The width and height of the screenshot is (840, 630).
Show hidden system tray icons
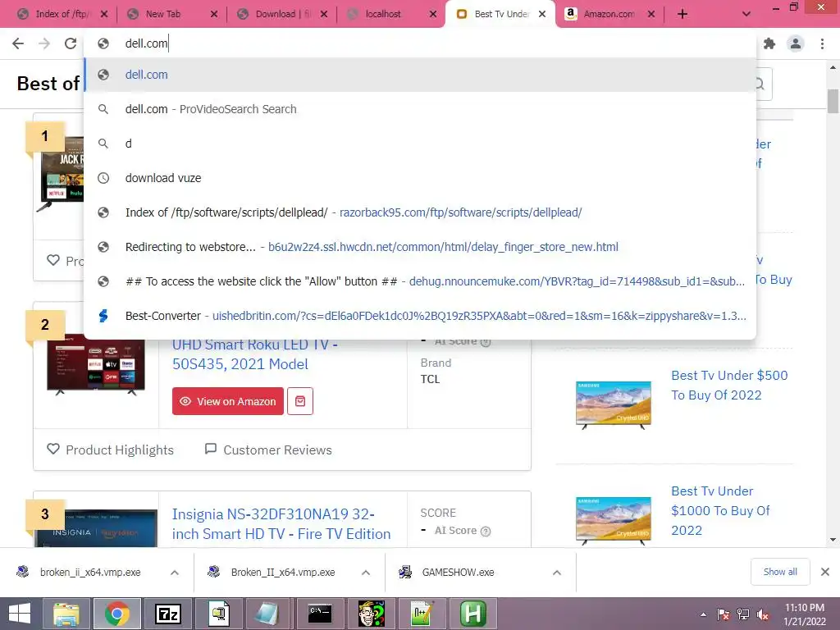click(703, 614)
